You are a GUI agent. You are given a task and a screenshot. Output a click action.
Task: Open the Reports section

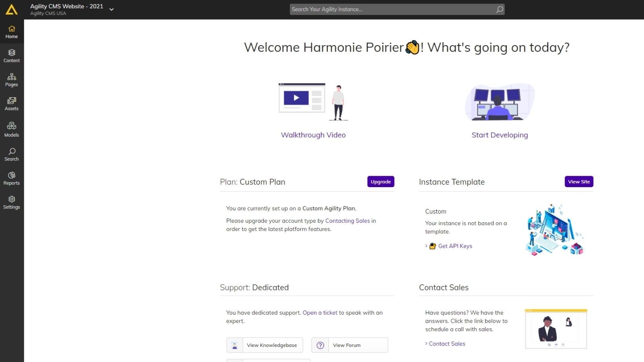pos(12,179)
